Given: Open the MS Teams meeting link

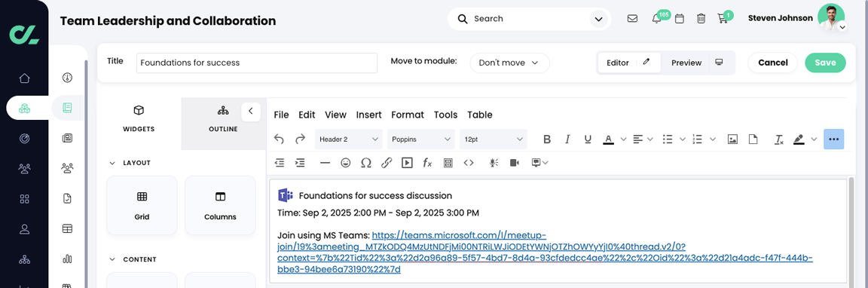Looking at the screenshot, I should (x=545, y=252).
